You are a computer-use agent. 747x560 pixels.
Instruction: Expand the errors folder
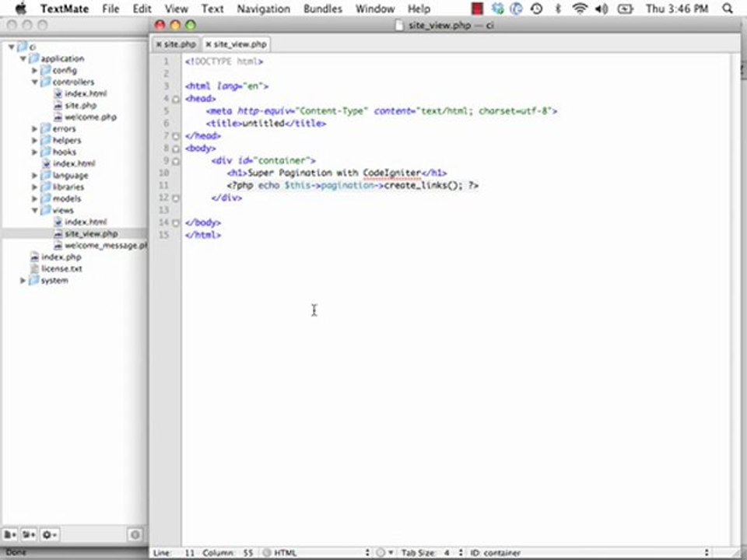click(x=34, y=128)
